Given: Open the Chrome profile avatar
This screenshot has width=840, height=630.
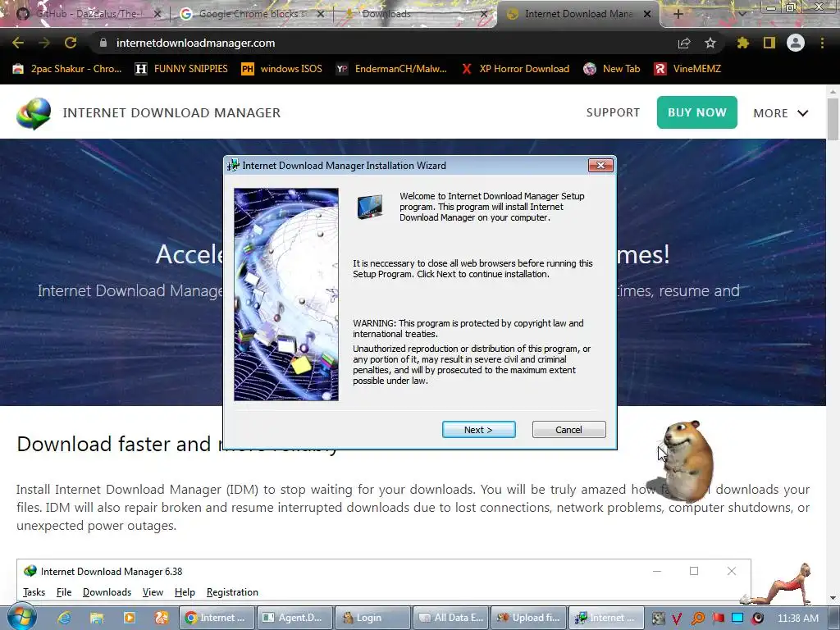Looking at the screenshot, I should coord(796,43).
